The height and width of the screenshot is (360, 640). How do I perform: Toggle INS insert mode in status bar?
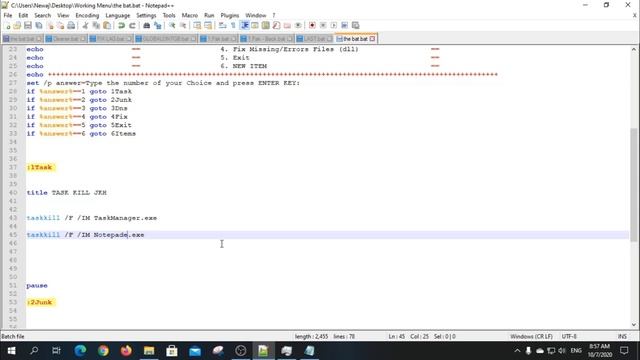click(x=622, y=336)
